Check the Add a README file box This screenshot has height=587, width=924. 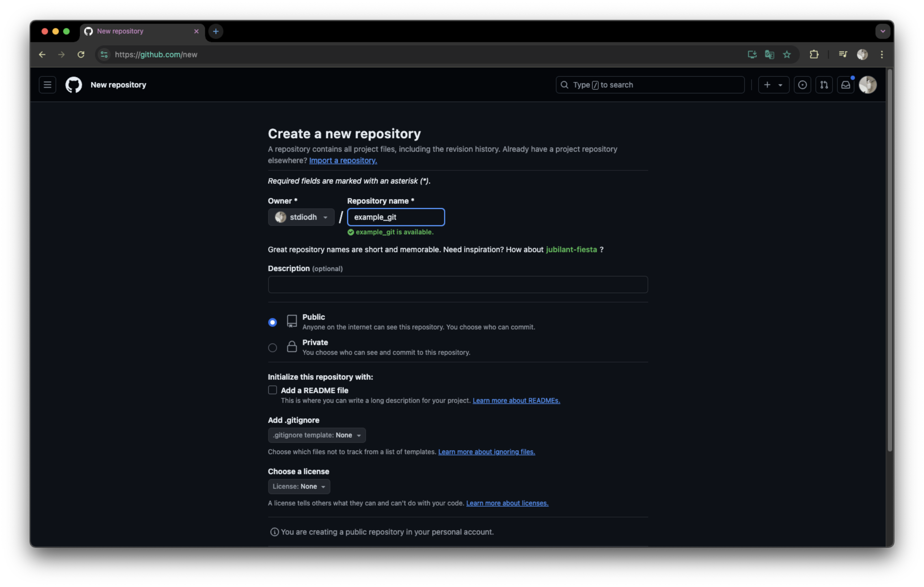(273, 390)
